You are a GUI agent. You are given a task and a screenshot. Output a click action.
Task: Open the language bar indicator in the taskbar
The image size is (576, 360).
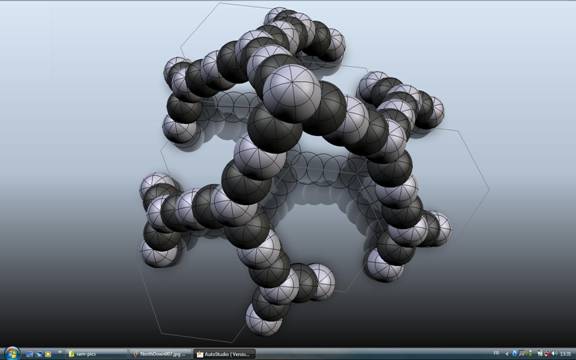[x=496, y=353]
